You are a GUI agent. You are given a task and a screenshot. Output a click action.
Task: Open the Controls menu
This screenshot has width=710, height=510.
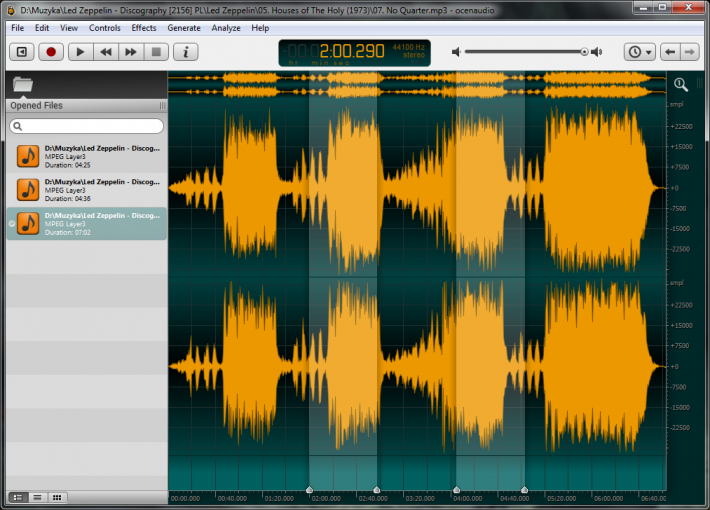point(105,28)
